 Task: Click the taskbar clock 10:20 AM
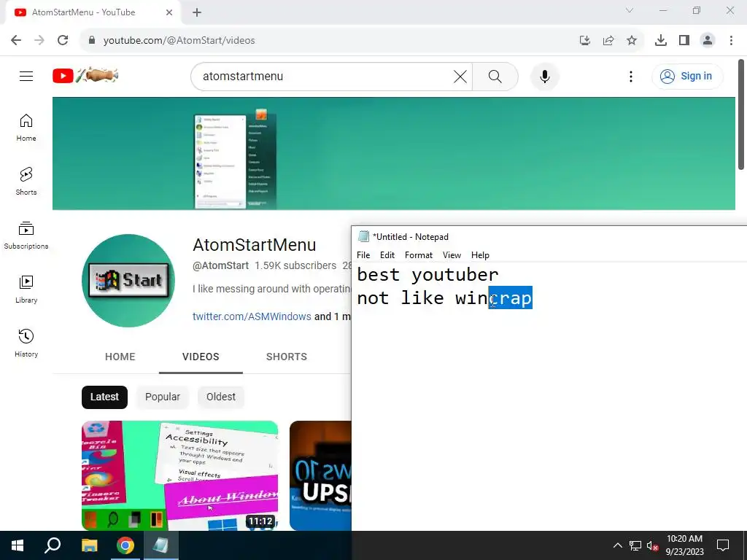click(x=684, y=539)
